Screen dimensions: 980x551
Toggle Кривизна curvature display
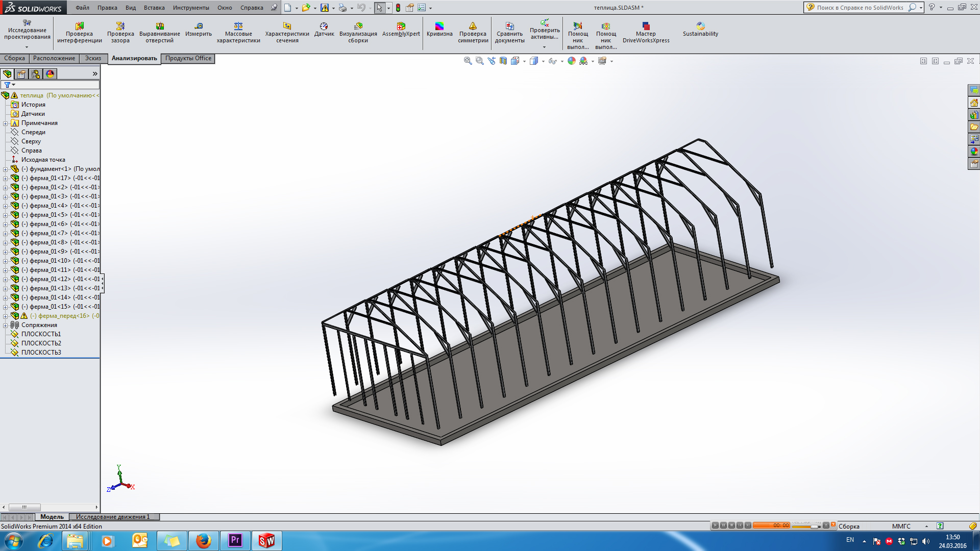coord(439,30)
